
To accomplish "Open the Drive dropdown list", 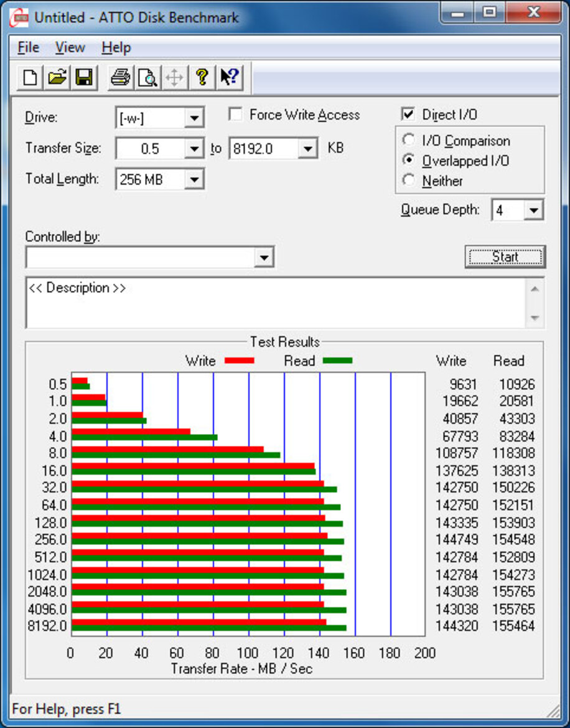I will click(x=194, y=118).
